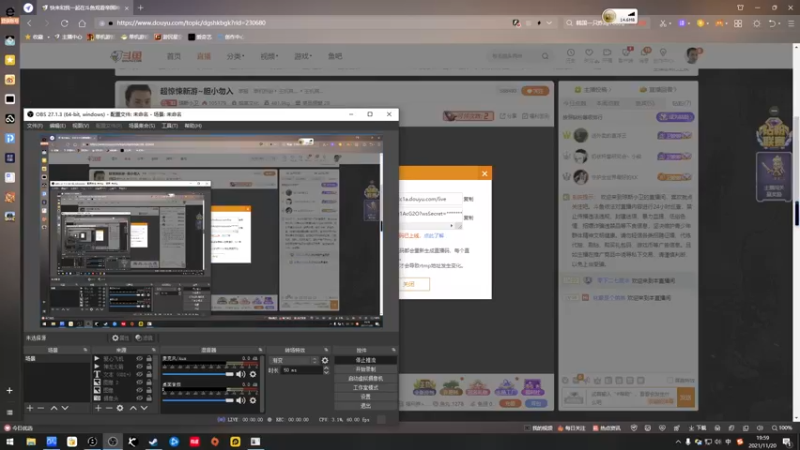Expand the 分类 category dropdown on Douyu
The image size is (800, 450).
click(x=235, y=56)
